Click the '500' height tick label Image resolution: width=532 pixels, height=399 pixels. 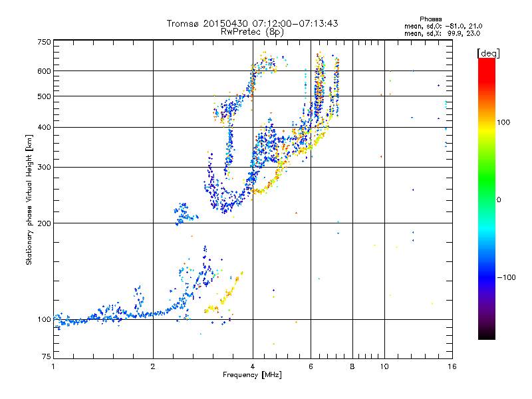(x=44, y=96)
